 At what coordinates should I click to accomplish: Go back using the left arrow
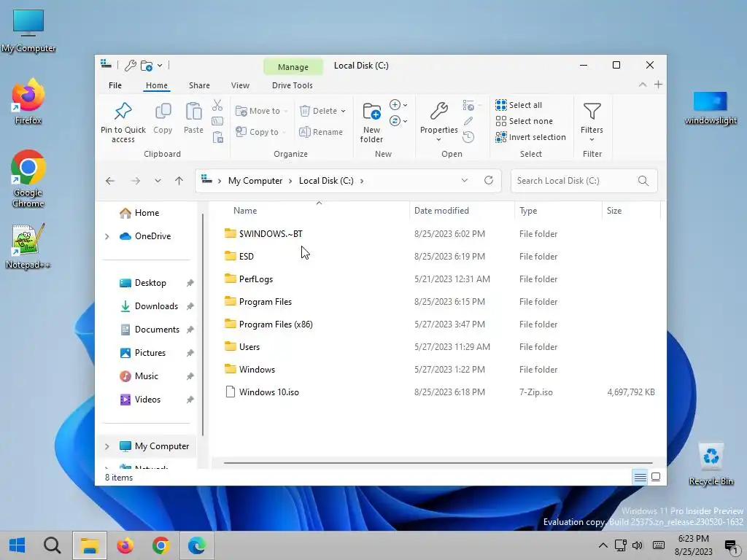[110, 181]
